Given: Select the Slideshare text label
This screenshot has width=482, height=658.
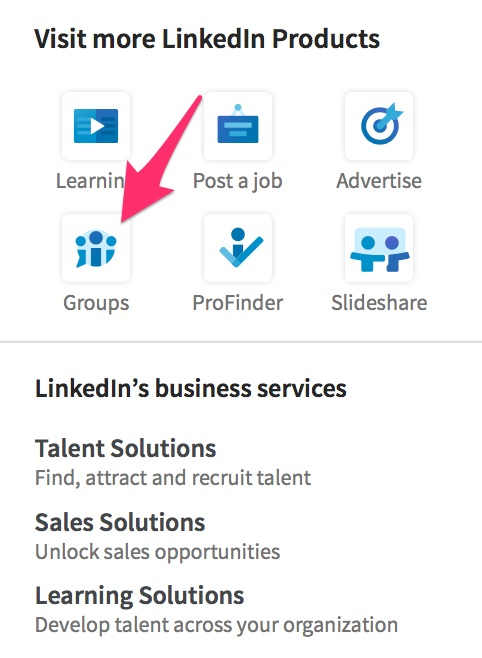Looking at the screenshot, I should 379,303.
